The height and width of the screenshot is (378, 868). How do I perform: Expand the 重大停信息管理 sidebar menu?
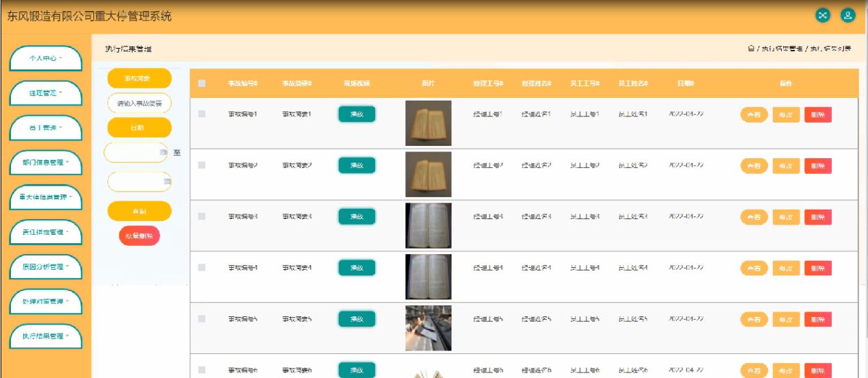46,197
